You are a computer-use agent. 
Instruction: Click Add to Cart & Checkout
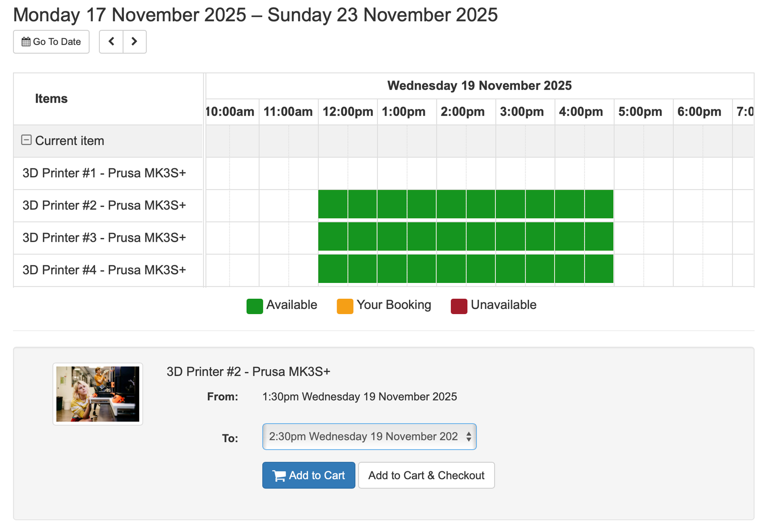click(426, 475)
